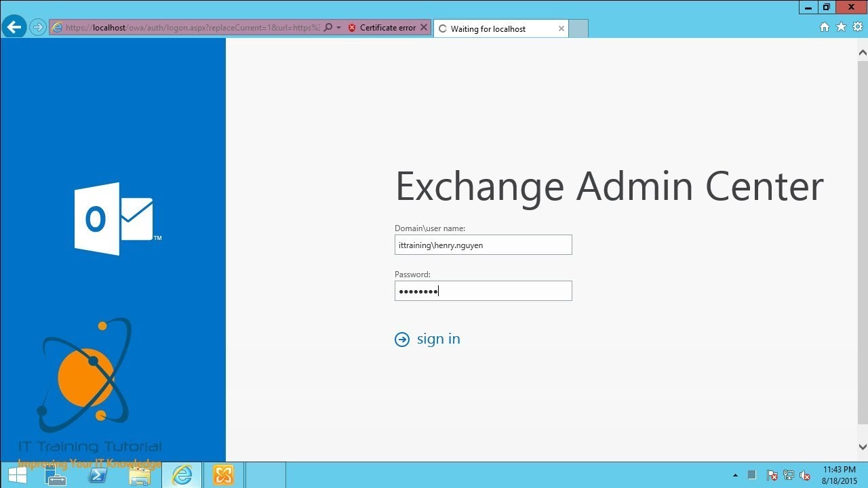Click the Certificate error security warning
The width and height of the screenshot is (868, 488).
[x=382, y=28]
